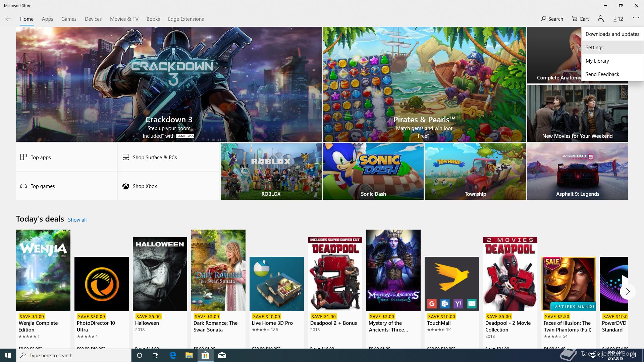Click the PhotoDirector 10 Ultra app icon

coord(102,284)
